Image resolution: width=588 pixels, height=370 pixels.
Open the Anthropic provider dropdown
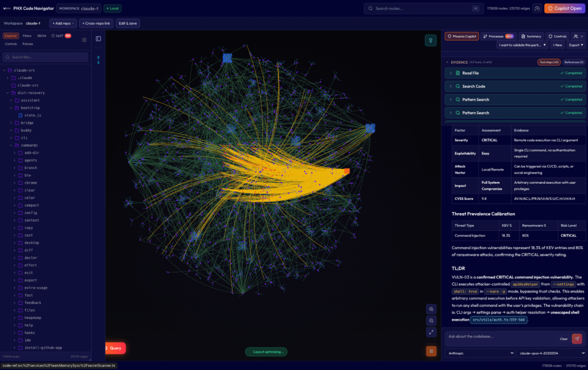point(479,353)
